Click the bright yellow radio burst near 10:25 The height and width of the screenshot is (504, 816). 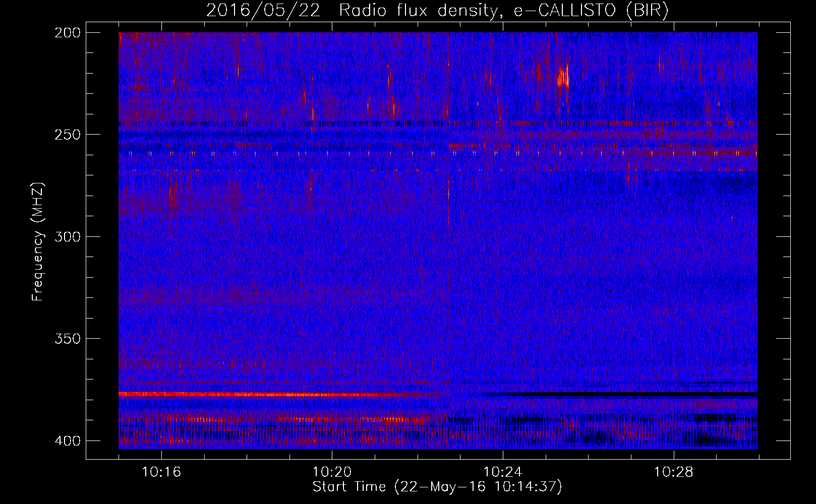point(563,77)
